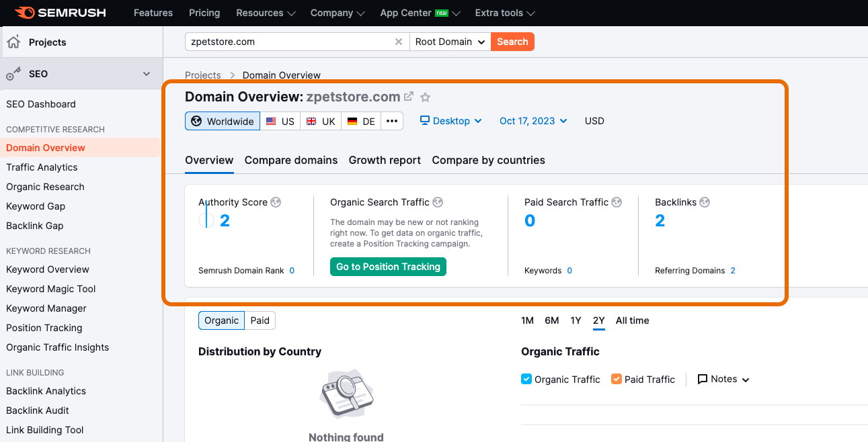Toggle the Paid Traffic checkbox
This screenshot has height=442, width=868.
point(617,379)
